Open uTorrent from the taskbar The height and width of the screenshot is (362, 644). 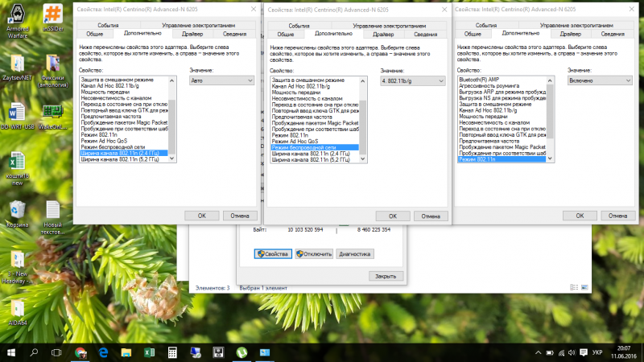pos(242,352)
